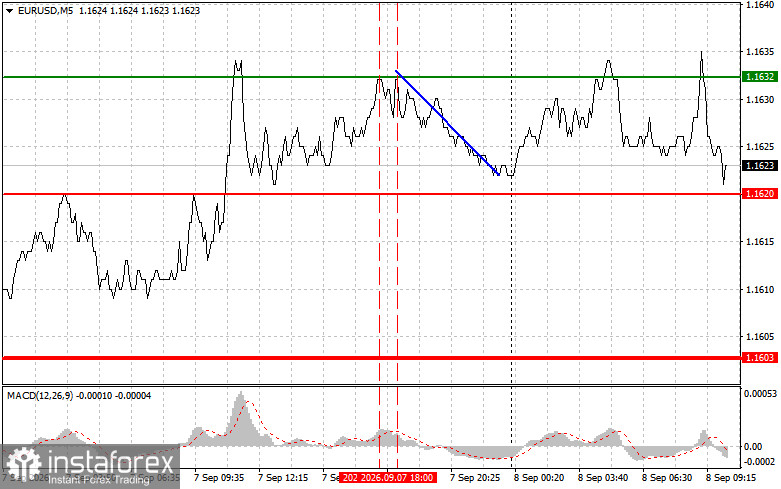Click the 8 Sep 00:20 time label
This screenshot has width=781, height=489.
[x=539, y=478]
